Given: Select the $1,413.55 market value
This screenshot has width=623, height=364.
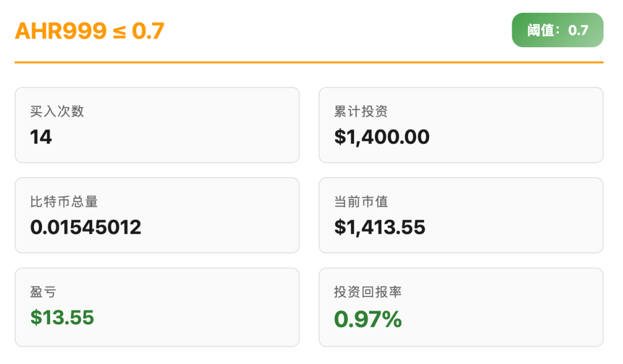Looking at the screenshot, I should (x=380, y=227).
